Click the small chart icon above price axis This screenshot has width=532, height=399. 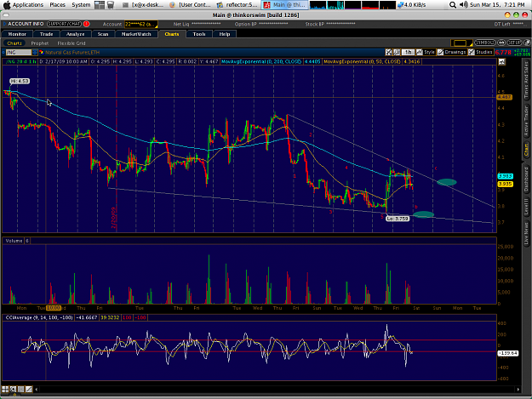tap(502, 62)
